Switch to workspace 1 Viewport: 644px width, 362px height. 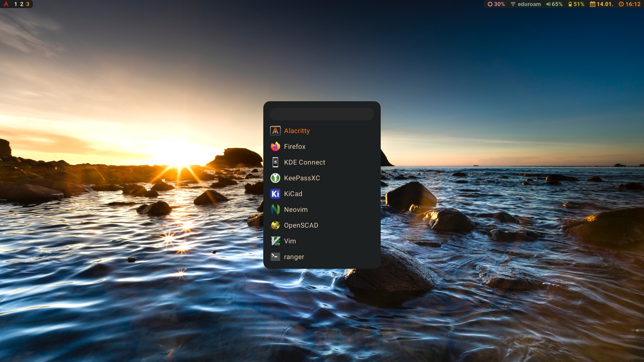(15, 4)
